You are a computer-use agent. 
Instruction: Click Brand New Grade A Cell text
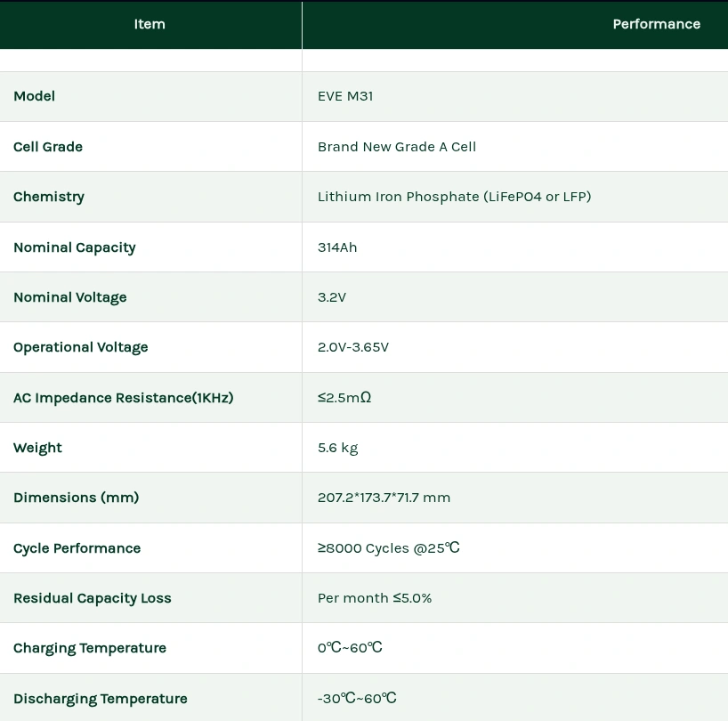(397, 147)
